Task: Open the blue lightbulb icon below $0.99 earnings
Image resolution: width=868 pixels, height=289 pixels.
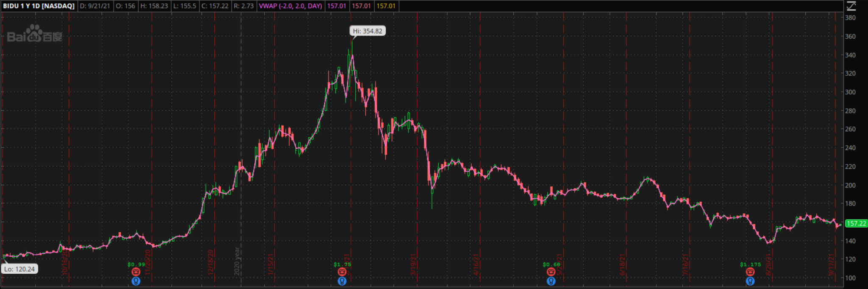Action: point(136,281)
